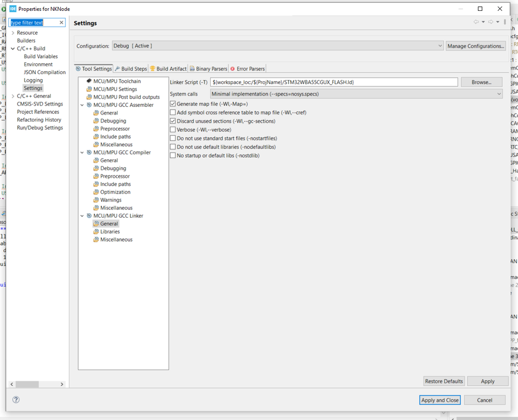
Task: Enable No startup or default libs
Action: click(173, 155)
